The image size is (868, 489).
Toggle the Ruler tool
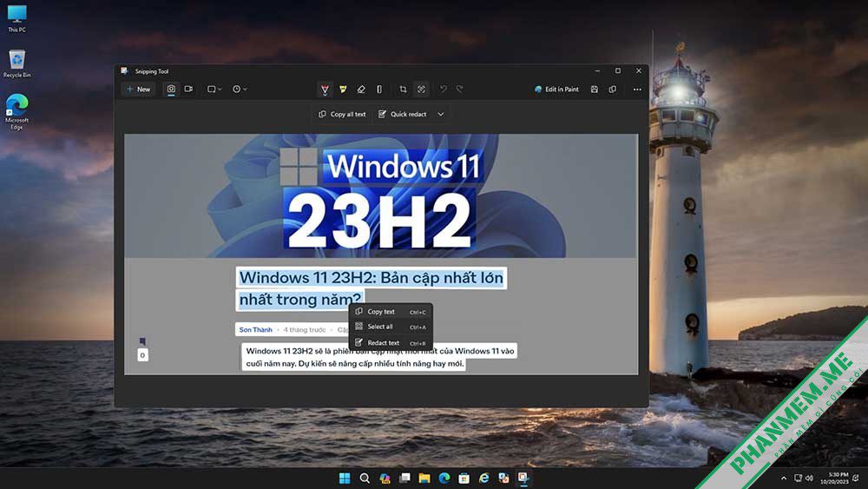point(379,89)
